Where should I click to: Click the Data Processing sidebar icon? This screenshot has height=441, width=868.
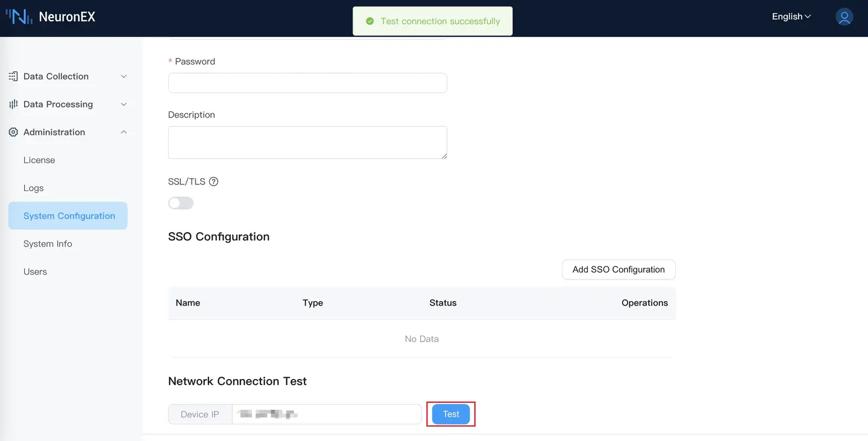13,104
